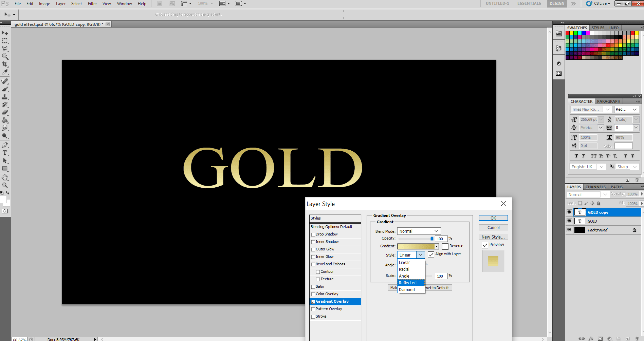644x341 pixels.
Task: Pick a red swatch from the Swatches panel
Action: 568,33
